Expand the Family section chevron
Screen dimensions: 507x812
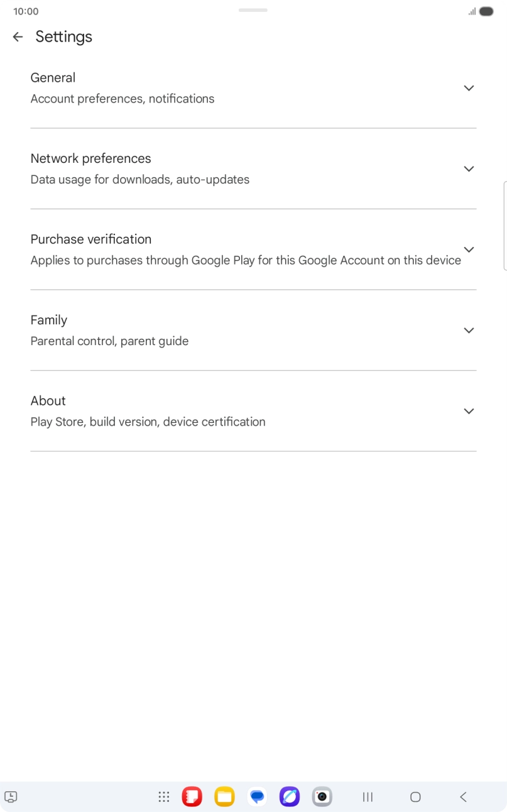coord(469,330)
